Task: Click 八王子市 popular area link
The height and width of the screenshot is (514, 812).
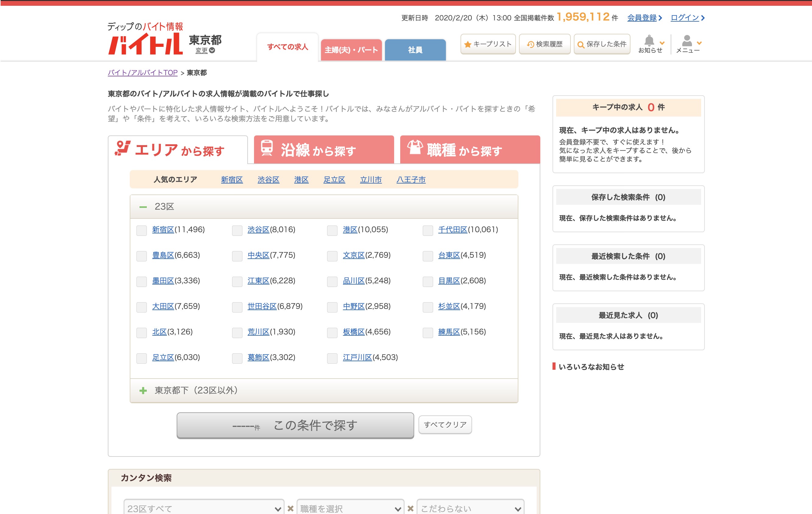Action: tap(411, 180)
